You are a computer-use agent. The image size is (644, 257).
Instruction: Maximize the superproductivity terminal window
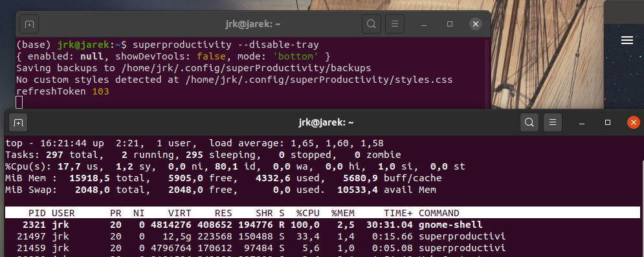point(450,24)
